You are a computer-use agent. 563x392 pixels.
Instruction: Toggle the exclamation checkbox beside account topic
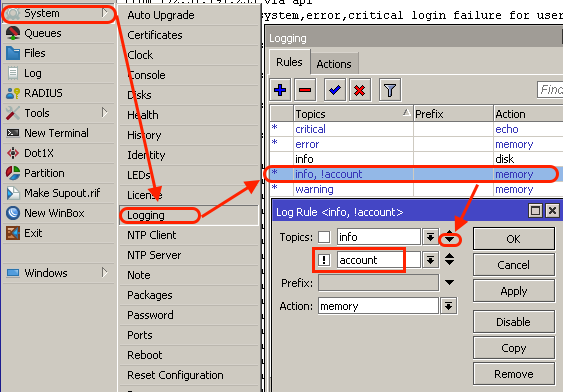click(x=324, y=260)
